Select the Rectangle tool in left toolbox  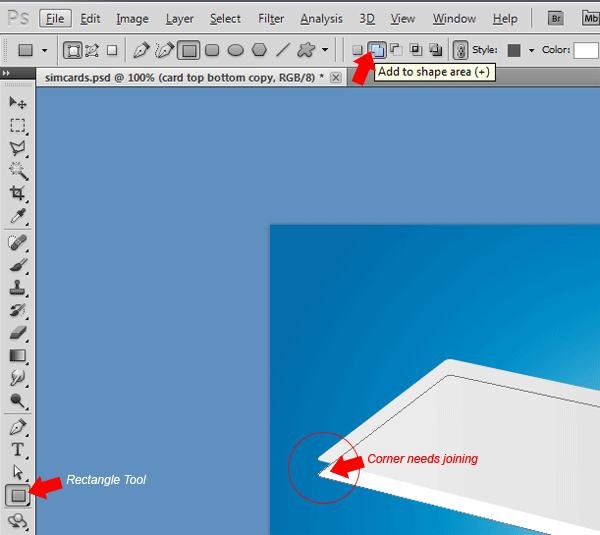[x=18, y=496]
